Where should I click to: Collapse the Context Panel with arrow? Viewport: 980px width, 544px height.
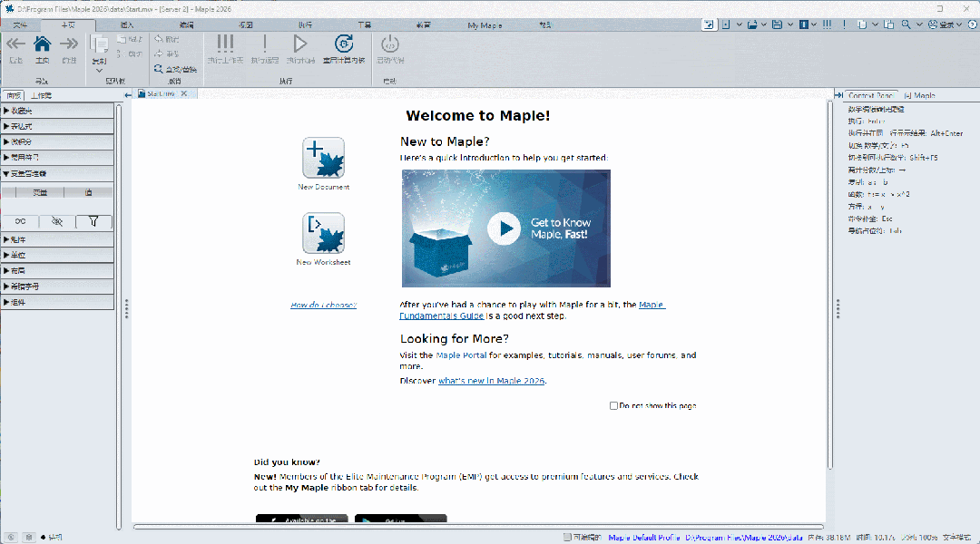(x=838, y=95)
